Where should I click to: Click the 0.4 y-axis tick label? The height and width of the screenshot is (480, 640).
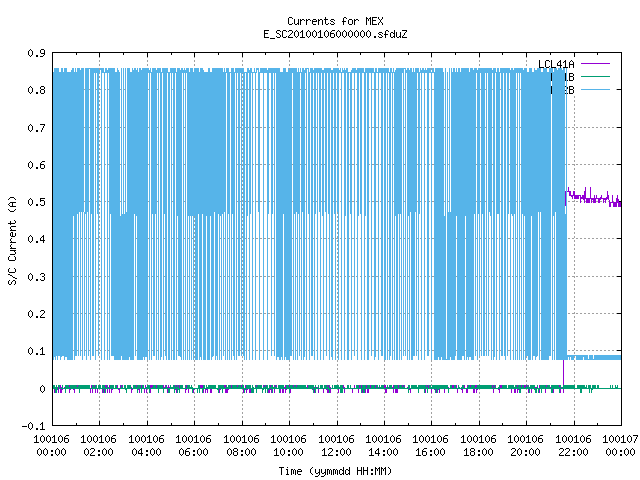(36, 239)
